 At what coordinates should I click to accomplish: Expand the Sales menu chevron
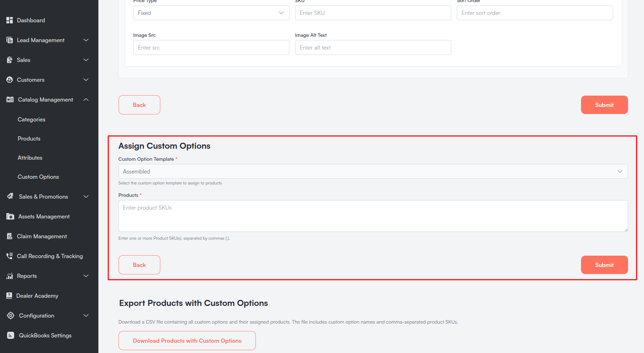(x=86, y=60)
